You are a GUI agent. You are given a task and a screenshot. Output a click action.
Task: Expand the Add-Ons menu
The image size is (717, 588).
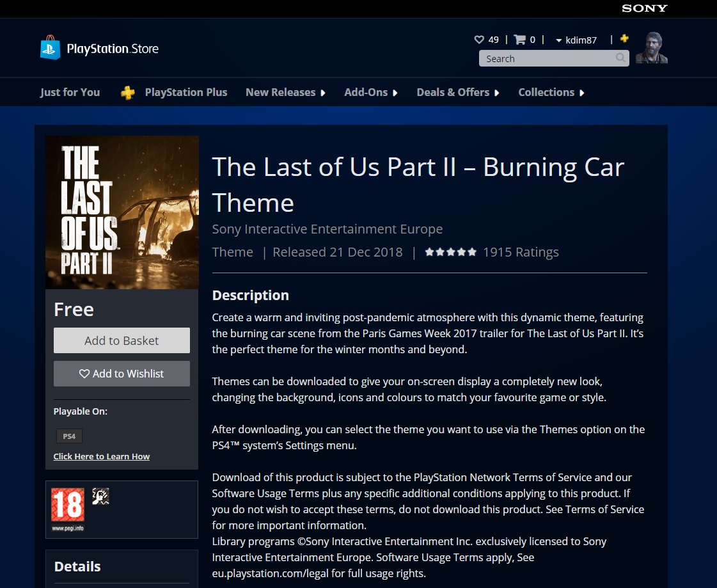point(371,92)
